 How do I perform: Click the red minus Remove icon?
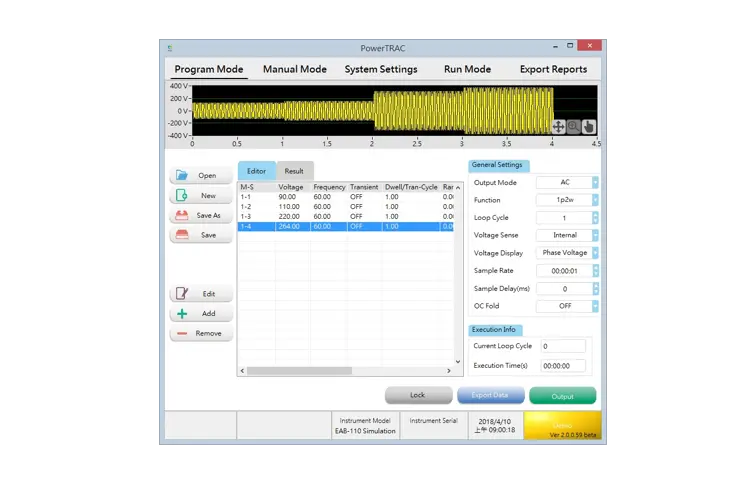point(182,333)
